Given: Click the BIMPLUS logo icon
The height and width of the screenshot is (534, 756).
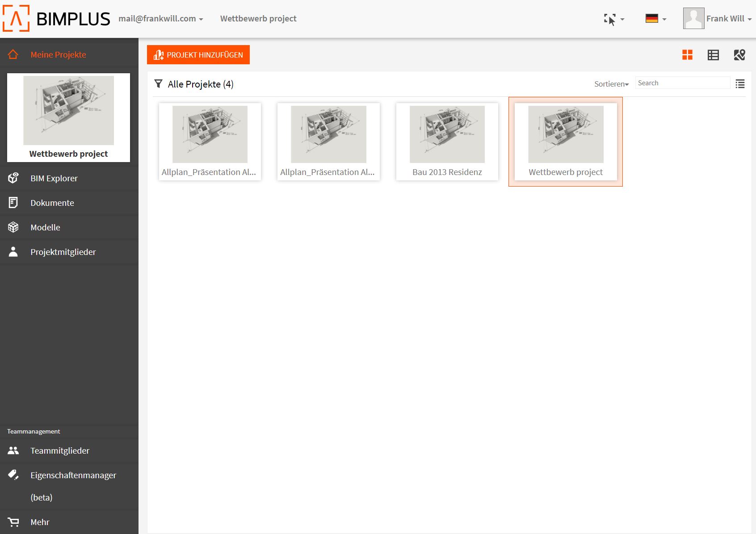Looking at the screenshot, I should 16,19.
